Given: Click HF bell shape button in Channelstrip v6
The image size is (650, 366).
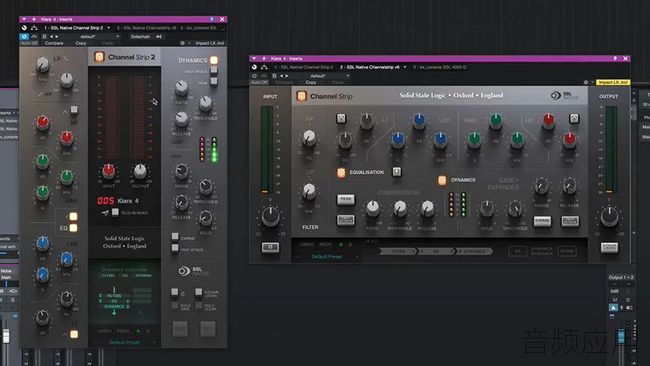Looking at the screenshot, I should pyautogui.click(x=574, y=119).
